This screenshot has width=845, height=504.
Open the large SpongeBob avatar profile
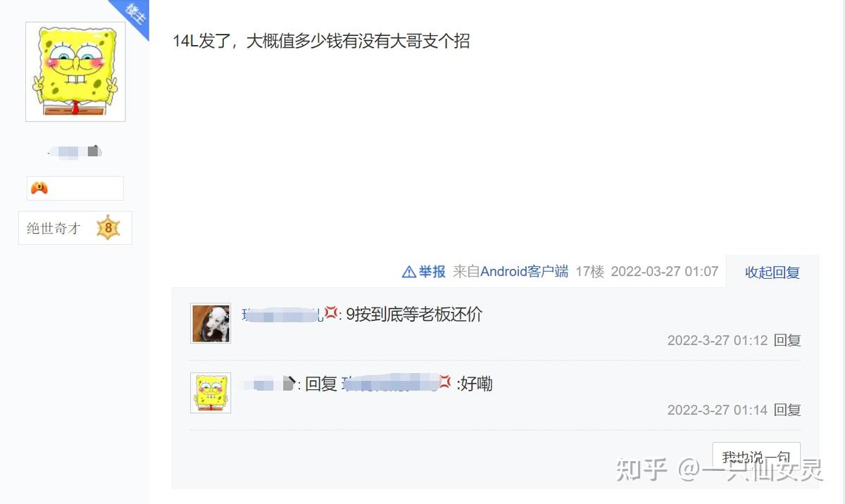[75, 71]
